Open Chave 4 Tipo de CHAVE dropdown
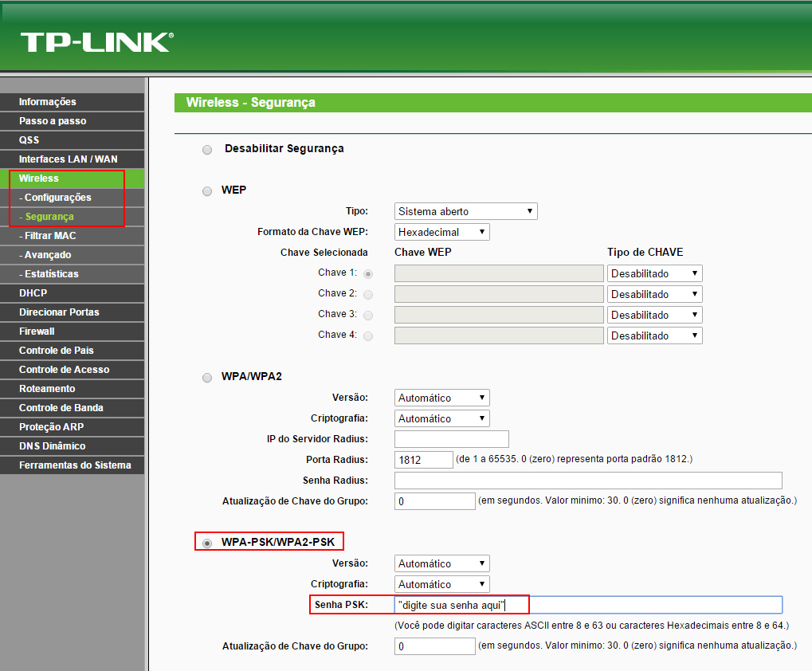Image resolution: width=812 pixels, height=671 pixels. point(654,335)
